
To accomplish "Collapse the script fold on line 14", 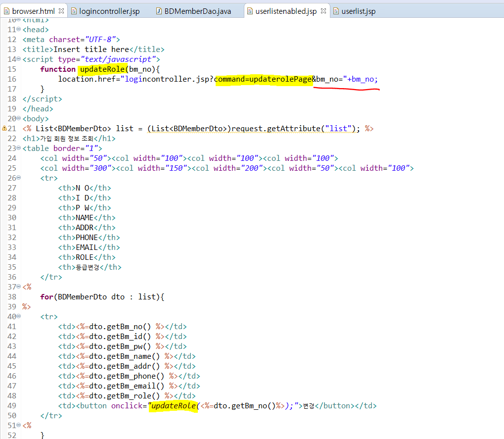I will [x=19, y=59].
